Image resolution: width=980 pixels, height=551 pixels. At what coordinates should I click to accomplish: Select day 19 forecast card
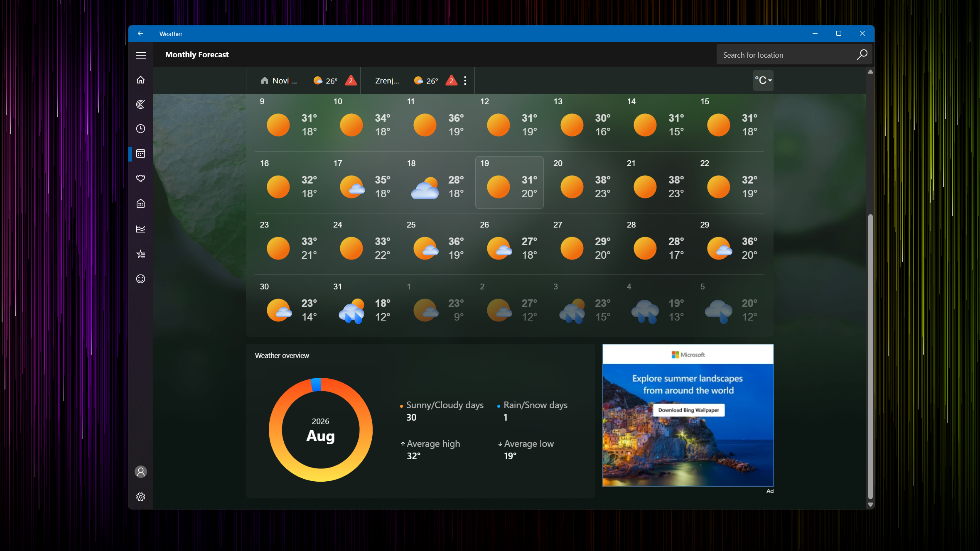click(x=509, y=182)
